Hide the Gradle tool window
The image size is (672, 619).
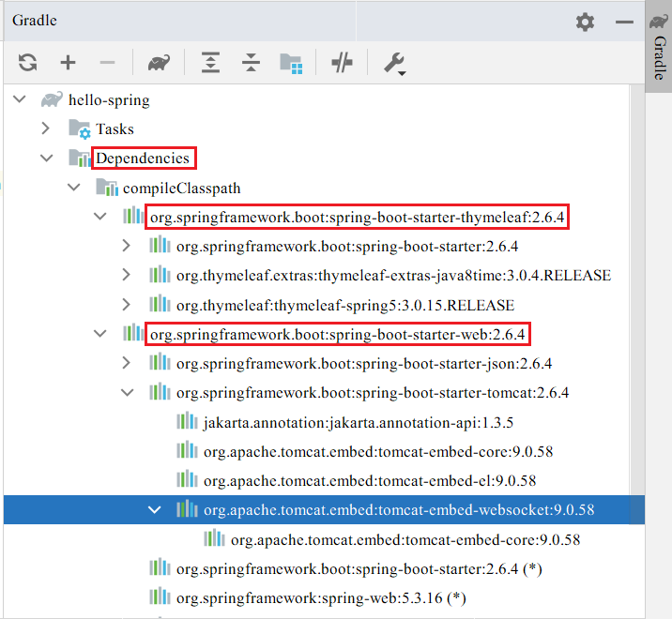pos(624,22)
